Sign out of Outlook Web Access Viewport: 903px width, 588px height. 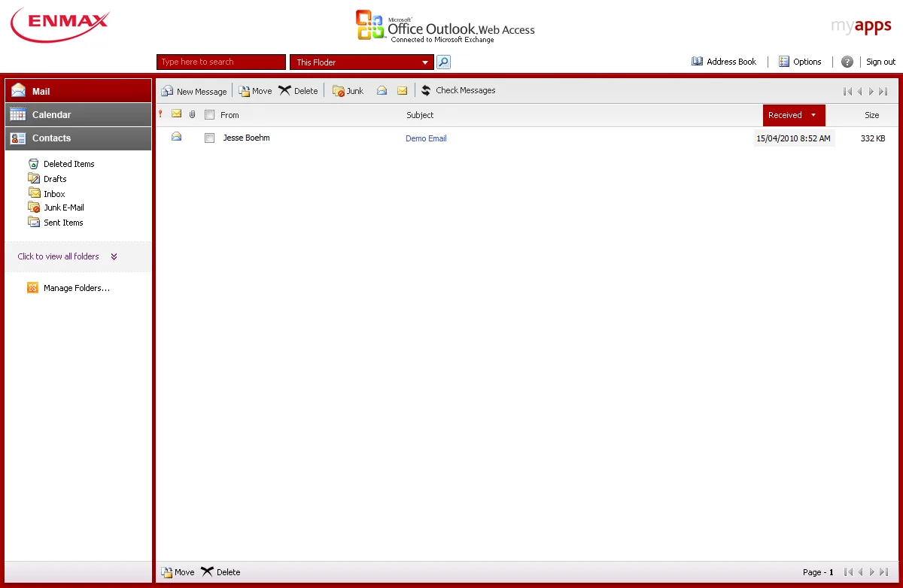[x=880, y=62]
